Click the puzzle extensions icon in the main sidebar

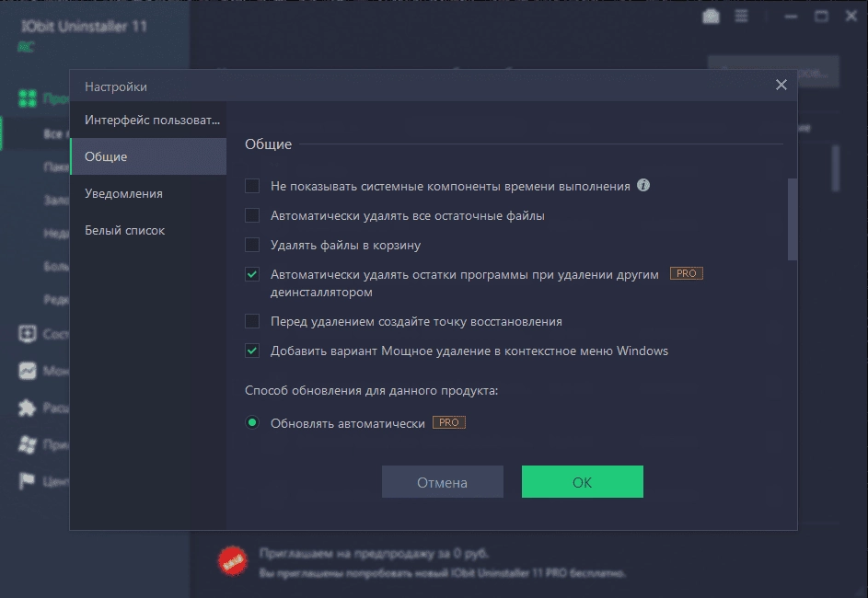click(x=27, y=408)
